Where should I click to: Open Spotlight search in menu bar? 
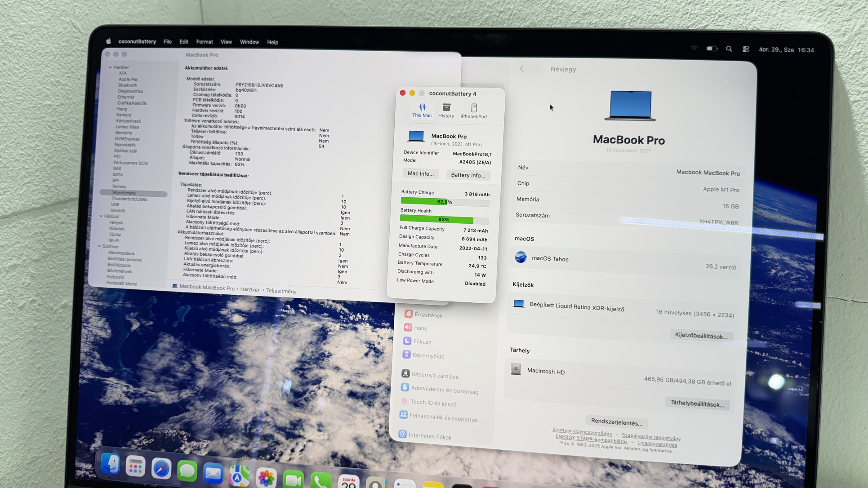coord(729,49)
